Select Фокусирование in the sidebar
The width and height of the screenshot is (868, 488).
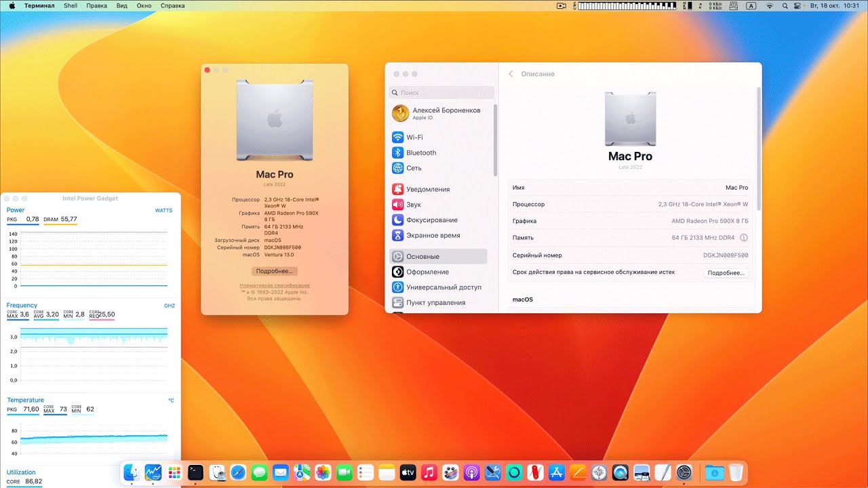[x=439, y=220]
